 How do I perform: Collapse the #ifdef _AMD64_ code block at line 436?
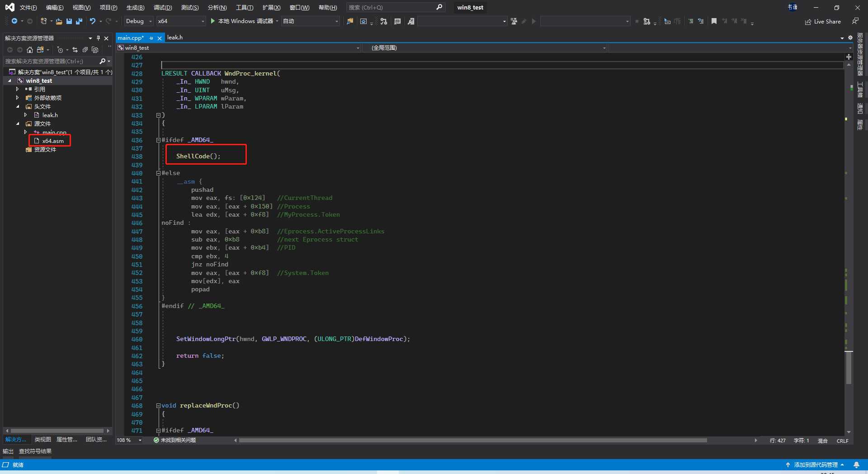click(x=158, y=140)
